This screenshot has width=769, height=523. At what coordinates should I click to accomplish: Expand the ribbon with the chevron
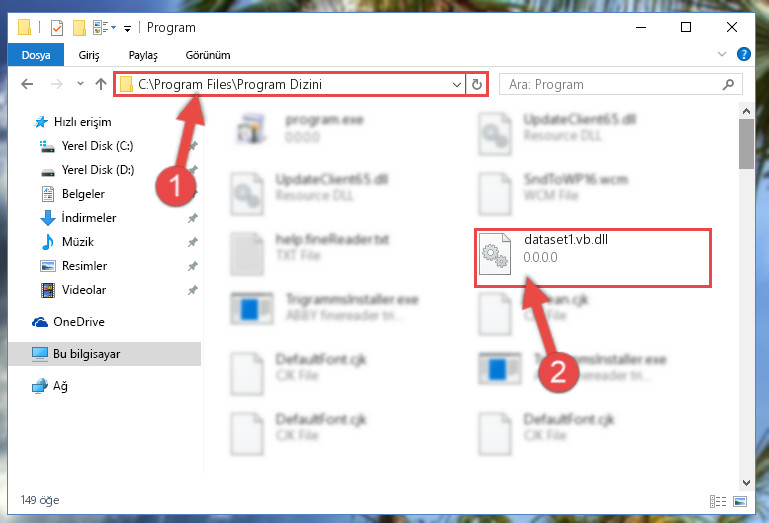tap(721, 54)
